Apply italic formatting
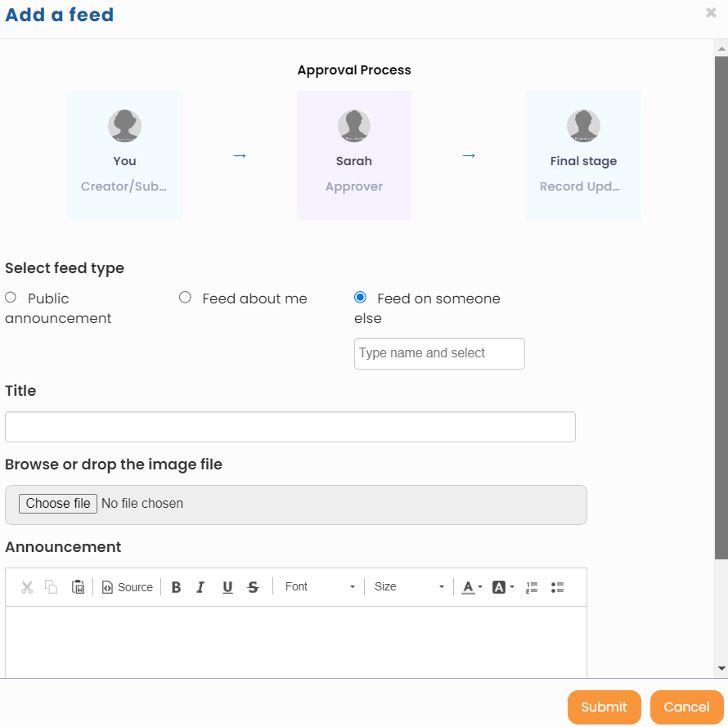Screen dimensions: 728x727 coord(200,586)
